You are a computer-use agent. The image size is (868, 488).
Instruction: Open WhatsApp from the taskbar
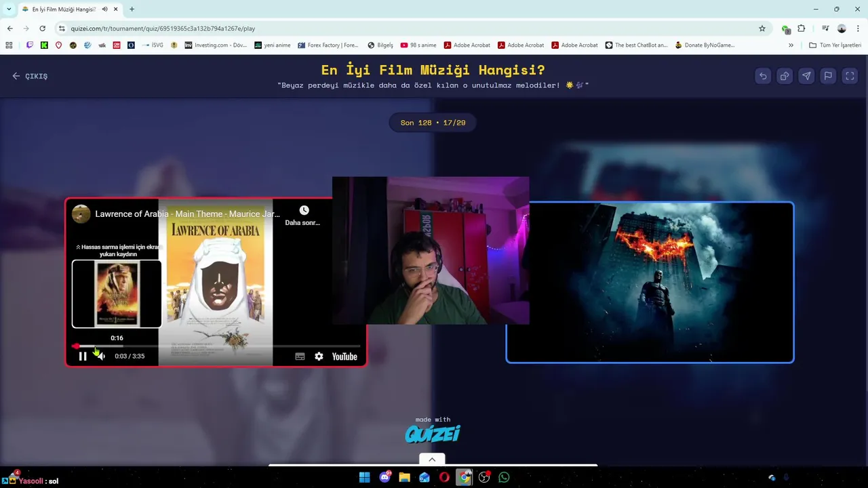coord(504,477)
